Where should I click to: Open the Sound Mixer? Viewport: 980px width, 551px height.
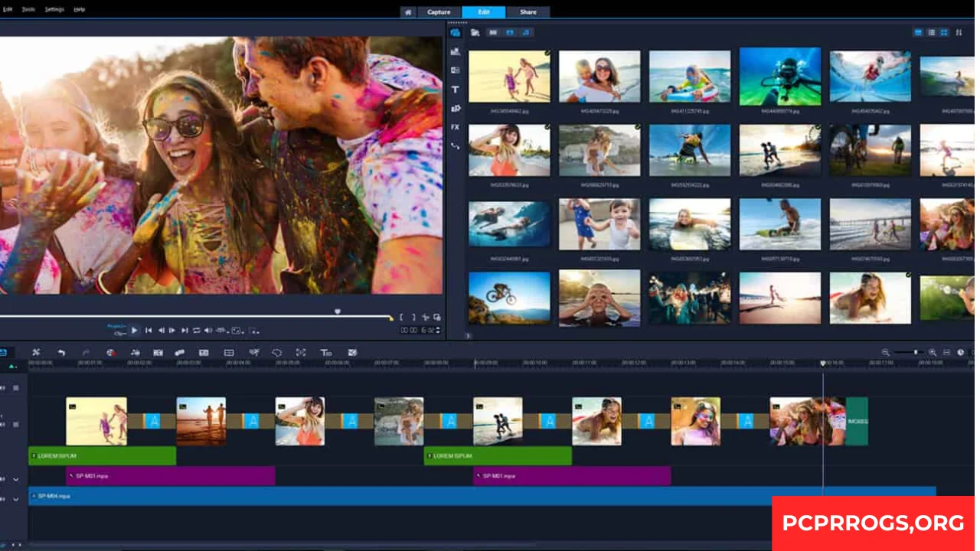tap(135, 352)
